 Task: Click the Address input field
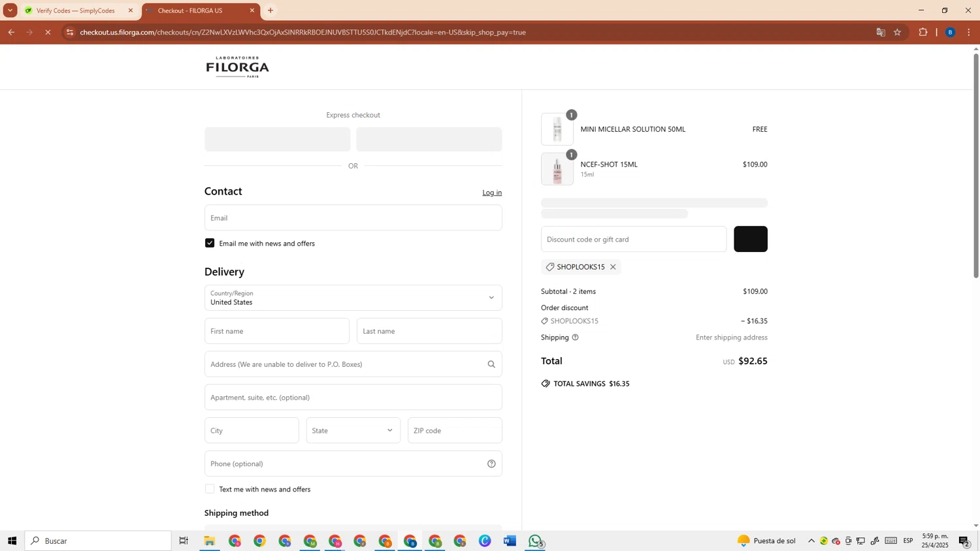click(353, 364)
